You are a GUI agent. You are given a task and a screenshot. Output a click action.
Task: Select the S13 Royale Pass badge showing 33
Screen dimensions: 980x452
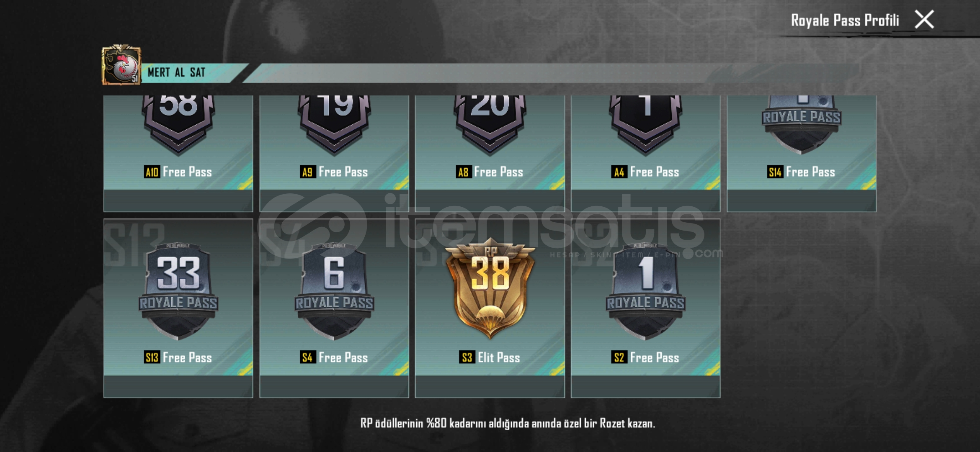point(178,291)
